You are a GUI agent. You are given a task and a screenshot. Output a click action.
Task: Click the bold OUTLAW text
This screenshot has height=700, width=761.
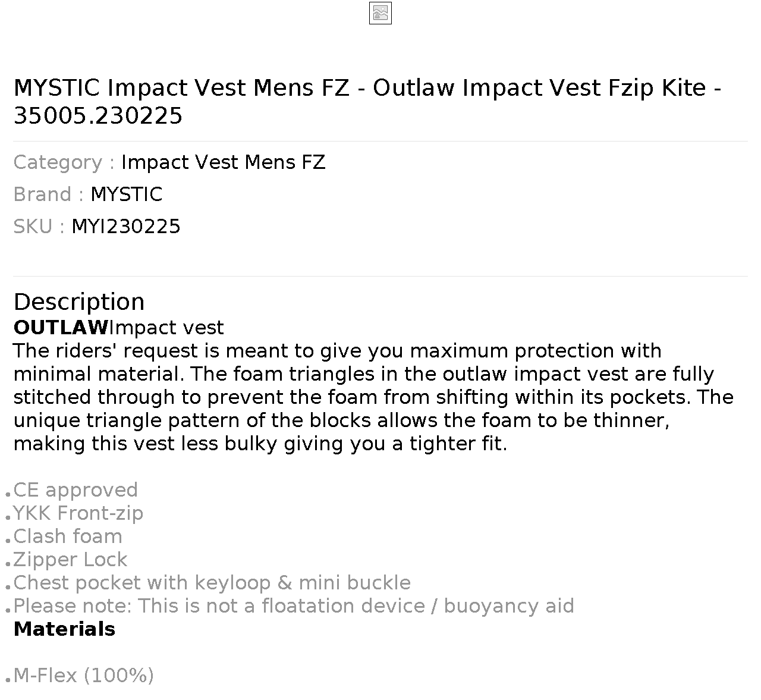click(61, 328)
